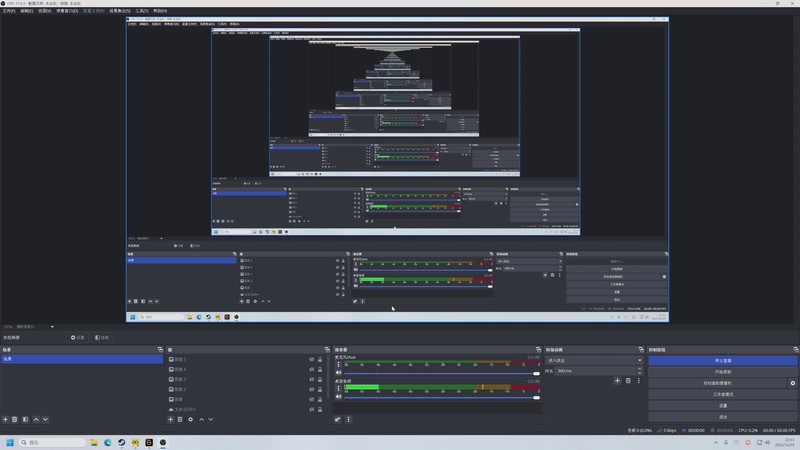This screenshot has width=800, height=450.
Task: Open advanced audio properties gears icon
Action: [x=338, y=419]
